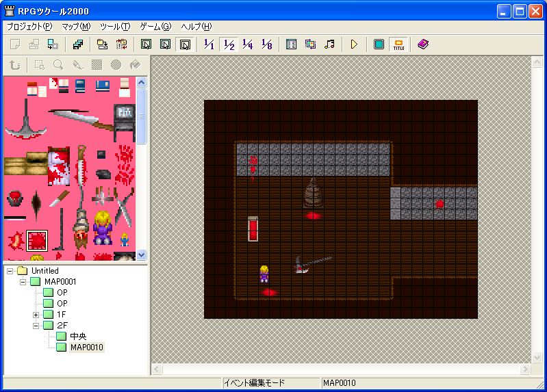Set zoom scale to 1/4
Image resolution: width=547 pixels, height=392 pixels.
[248, 44]
